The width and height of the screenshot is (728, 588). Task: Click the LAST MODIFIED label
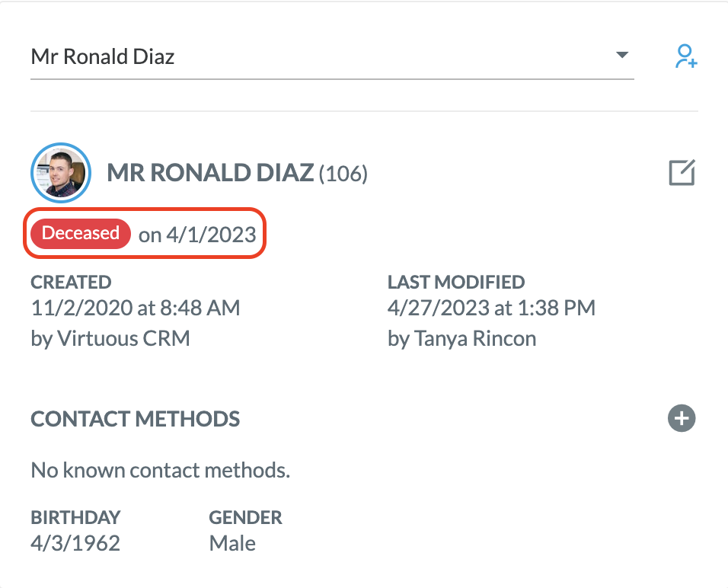pyautogui.click(x=456, y=282)
